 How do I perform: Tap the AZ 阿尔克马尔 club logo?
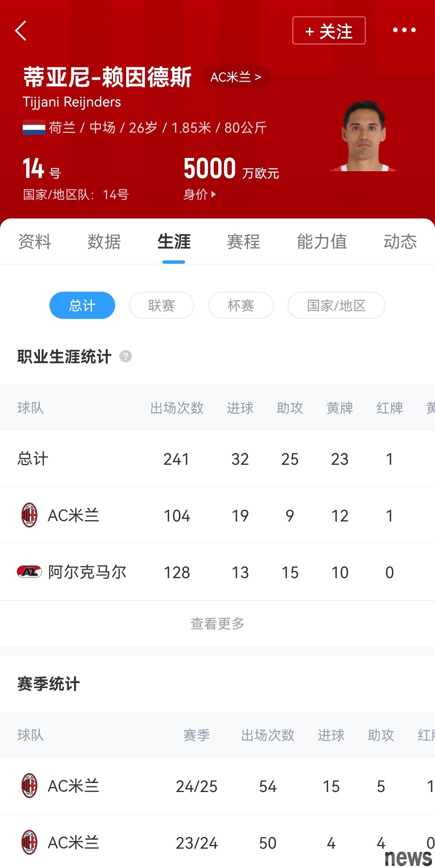(x=29, y=572)
